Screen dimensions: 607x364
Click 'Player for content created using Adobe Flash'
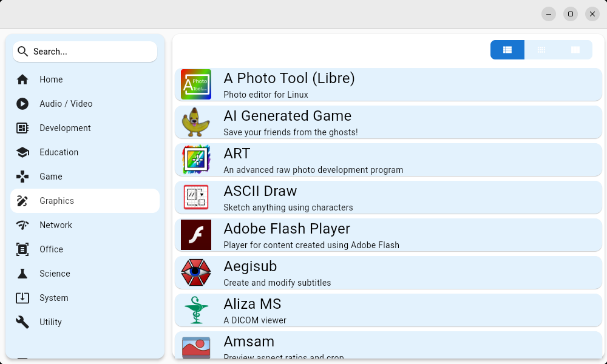[x=311, y=245]
